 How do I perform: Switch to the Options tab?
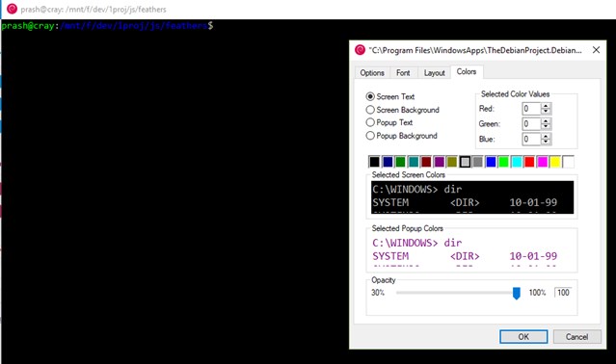pos(372,73)
